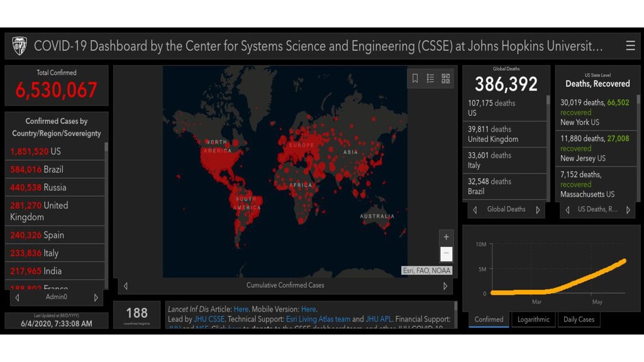Screen dimensions: 644x362
Task: Select Brazil in confirmed cases list
Action: (x=55, y=169)
